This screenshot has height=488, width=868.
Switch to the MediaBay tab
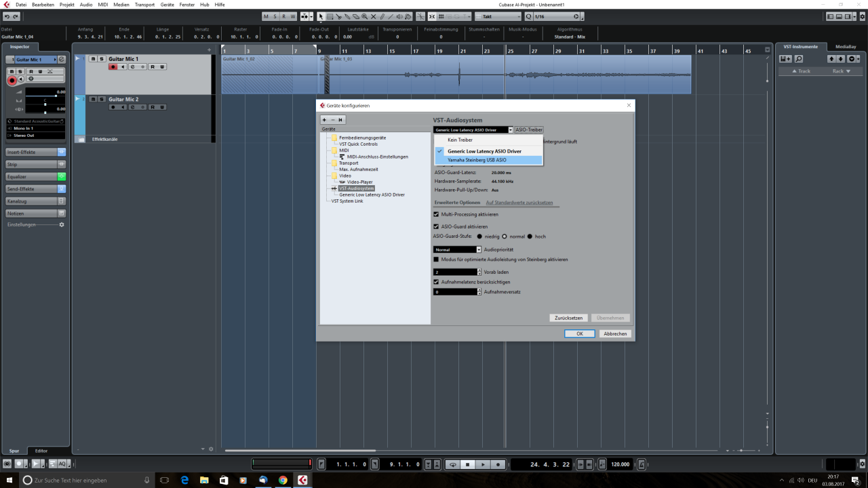click(846, 47)
